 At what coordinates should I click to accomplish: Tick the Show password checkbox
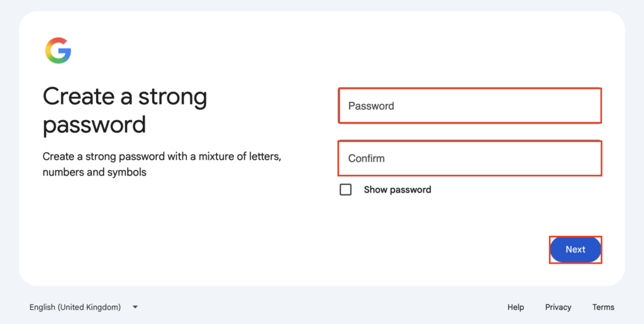click(346, 190)
